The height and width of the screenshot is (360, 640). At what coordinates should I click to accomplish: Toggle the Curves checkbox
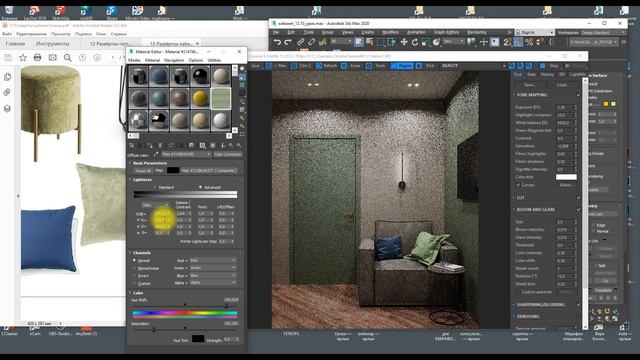[x=518, y=185]
